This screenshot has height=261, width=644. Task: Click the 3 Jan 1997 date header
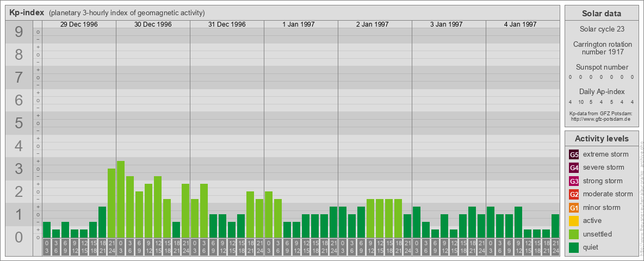pyautogui.click(x=447, y=24)
